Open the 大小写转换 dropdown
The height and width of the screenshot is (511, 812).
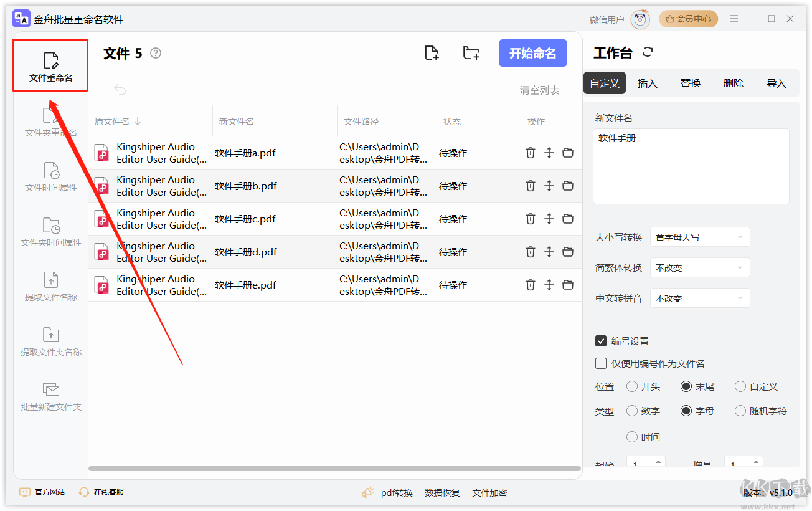699,237
